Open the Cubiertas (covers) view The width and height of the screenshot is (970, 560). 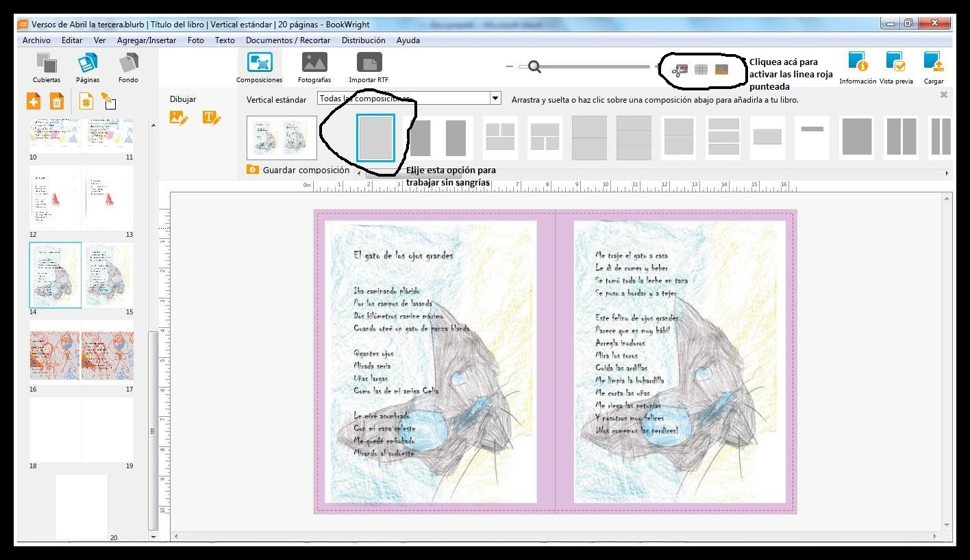(46, 68)
